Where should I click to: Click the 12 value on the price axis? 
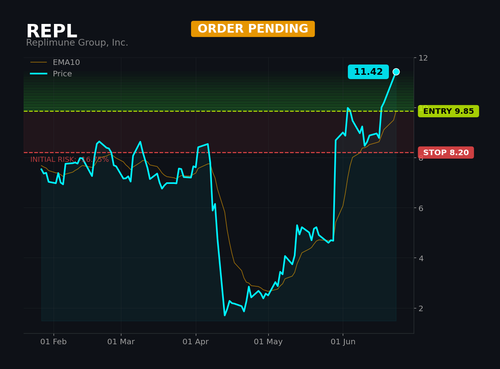[423, 58]
